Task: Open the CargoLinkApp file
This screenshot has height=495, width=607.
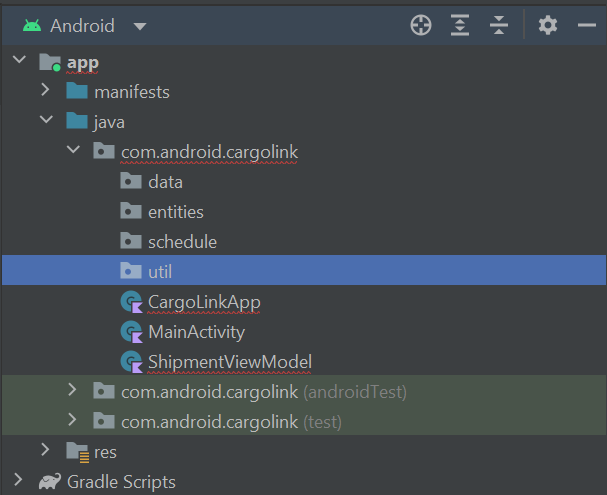Action: point(204,302)
